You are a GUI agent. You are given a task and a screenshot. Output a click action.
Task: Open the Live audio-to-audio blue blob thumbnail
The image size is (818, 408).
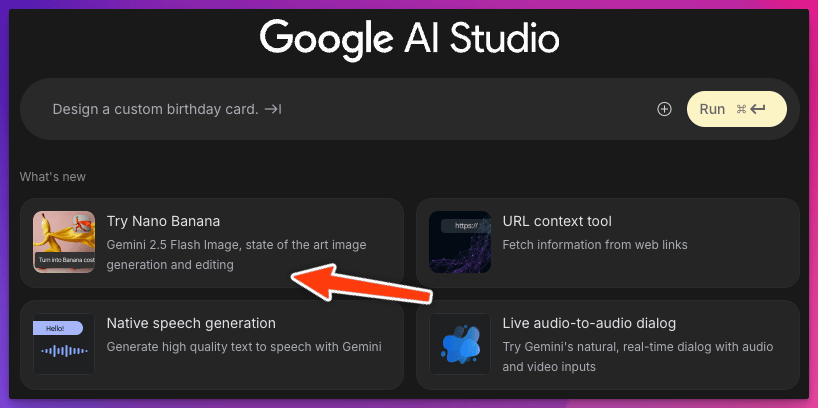(460, 344)
